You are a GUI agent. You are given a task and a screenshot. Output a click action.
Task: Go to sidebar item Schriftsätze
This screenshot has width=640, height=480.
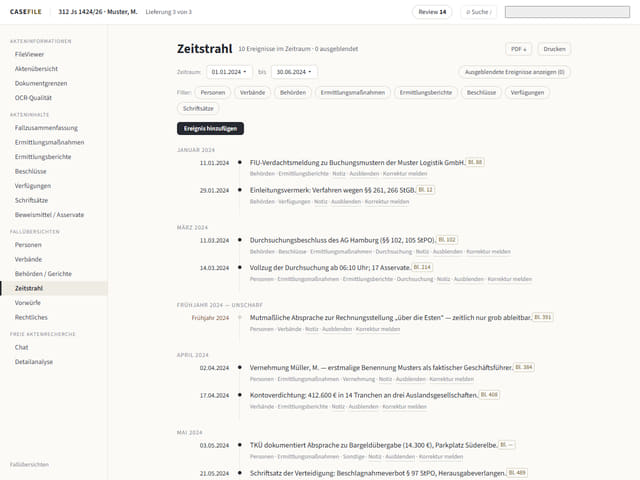point(31,200)
